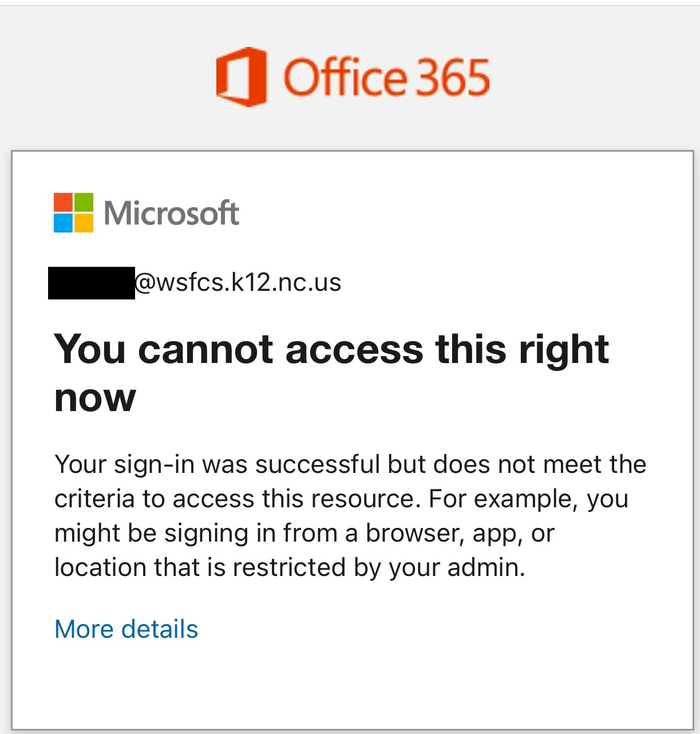Viewport: 700px width, 734px height.
Task: Open the More details link
Action: pos(126,629)
